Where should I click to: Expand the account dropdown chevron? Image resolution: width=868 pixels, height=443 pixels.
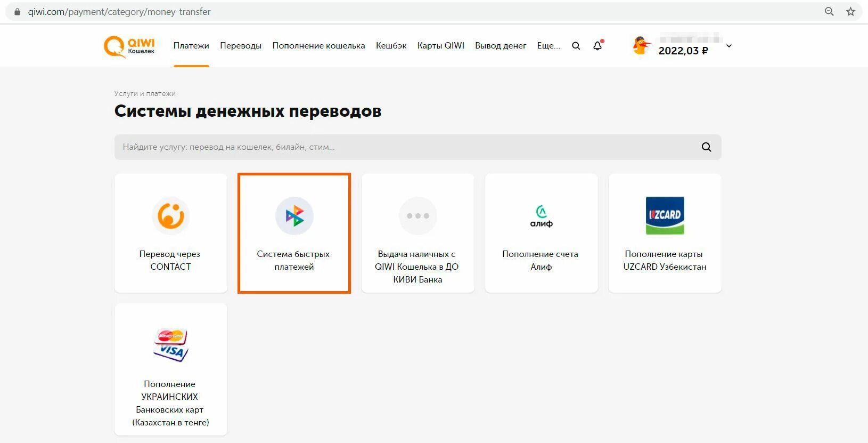tap(729, 46)
